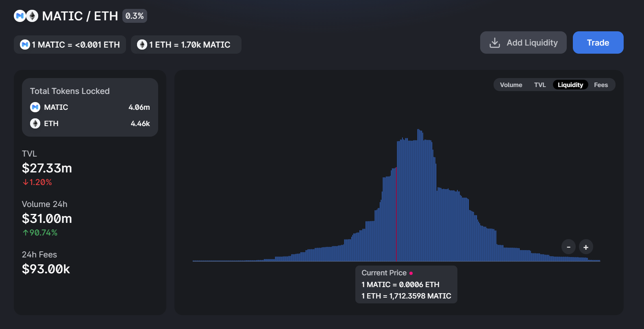The width and height of the screenshot is (644, 329).
Task: Click the 4.46k ETH locked value
Action: click(140, 123)
